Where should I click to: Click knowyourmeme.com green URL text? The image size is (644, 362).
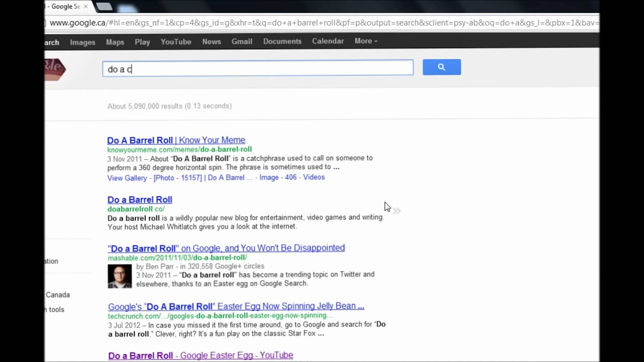click(180, 149)
